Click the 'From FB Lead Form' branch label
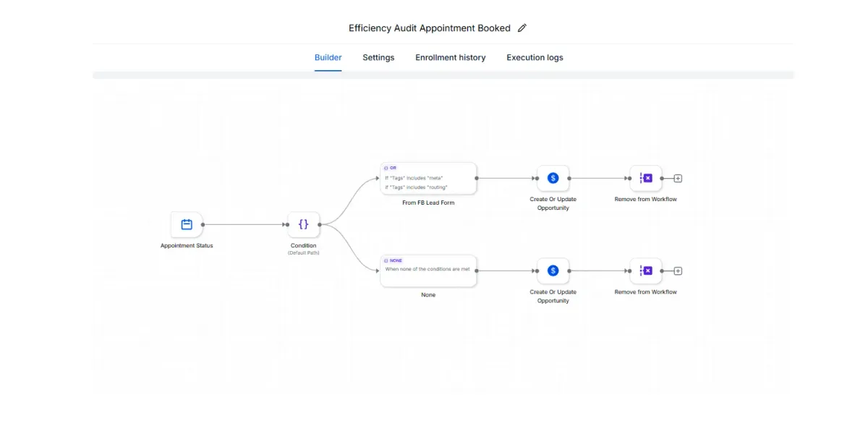868x429 pixels. click(428, 203)
